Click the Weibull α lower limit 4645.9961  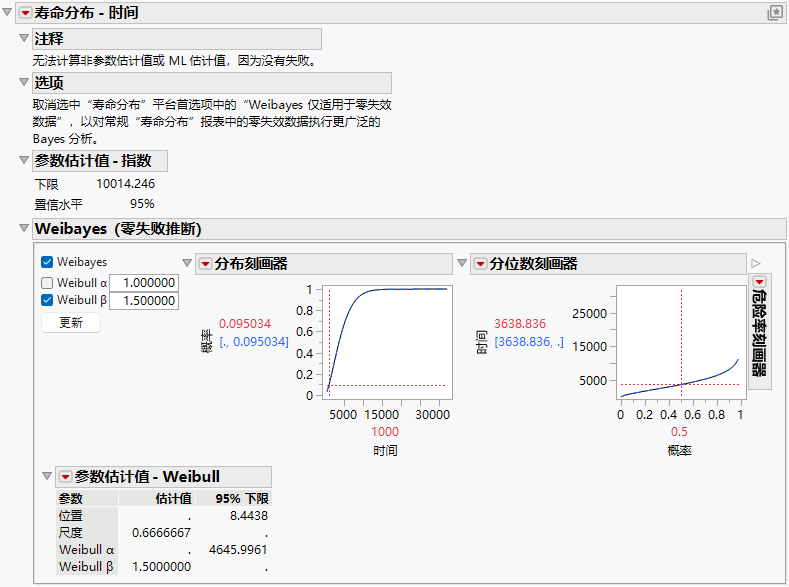click(x=238, y=550)
